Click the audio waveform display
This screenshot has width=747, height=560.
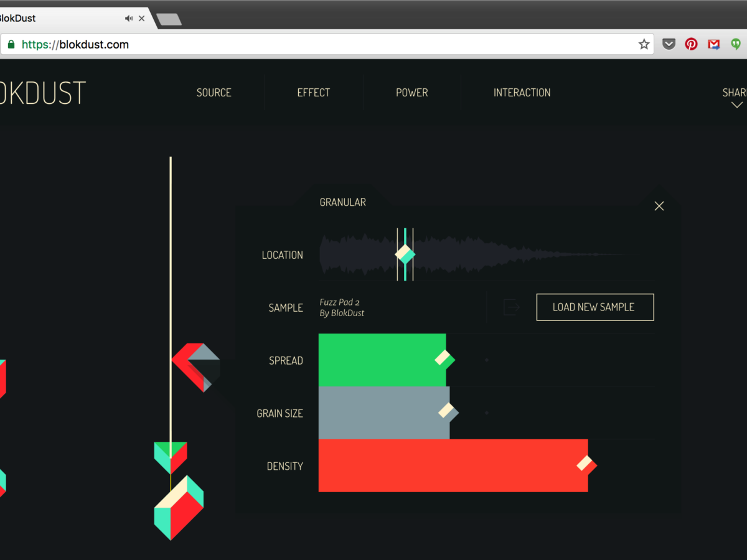(x=486, y=254)
